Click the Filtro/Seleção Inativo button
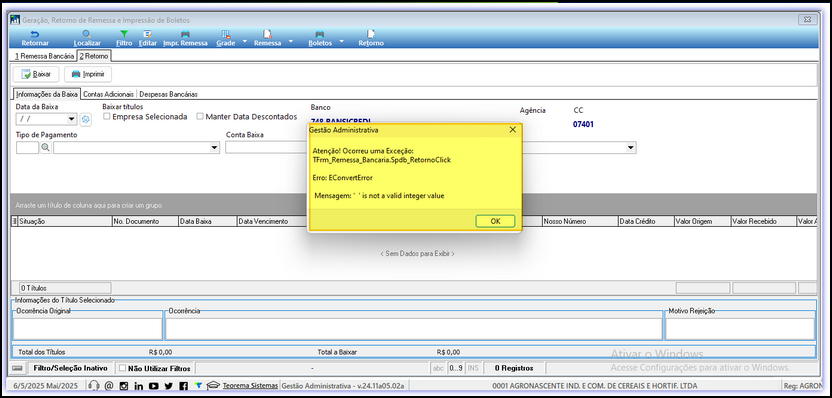This screenshot has width=832, height=398. coord(70,368)
